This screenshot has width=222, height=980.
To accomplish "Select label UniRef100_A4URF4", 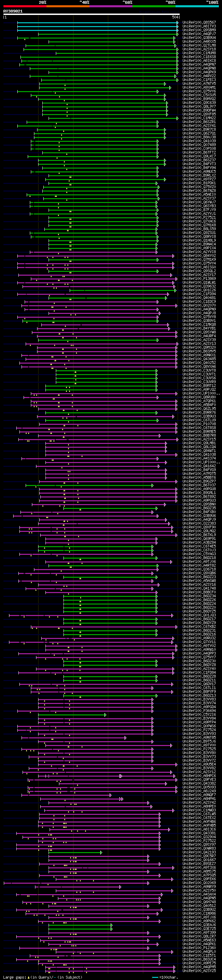I will tap(199, 336).
